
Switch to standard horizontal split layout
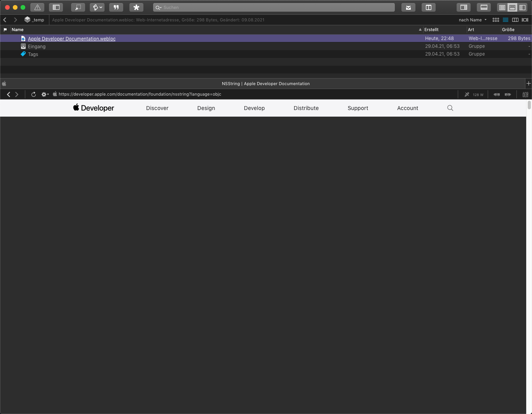512,7
